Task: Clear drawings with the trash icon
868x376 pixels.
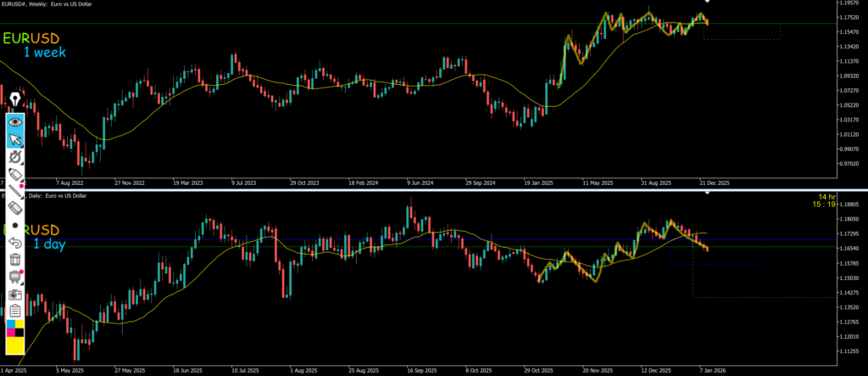Action: click(15, 260)
